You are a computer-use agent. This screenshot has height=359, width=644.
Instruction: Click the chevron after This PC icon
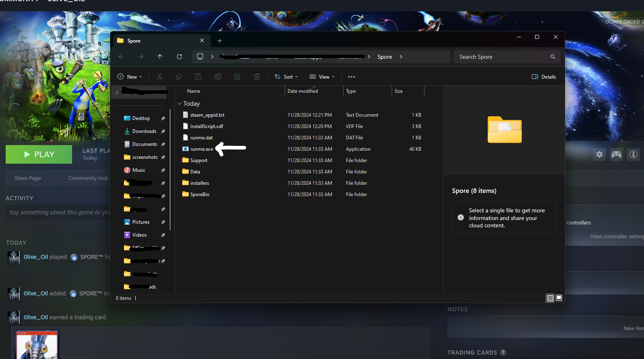pyautogui.click(x=212, y=57)
